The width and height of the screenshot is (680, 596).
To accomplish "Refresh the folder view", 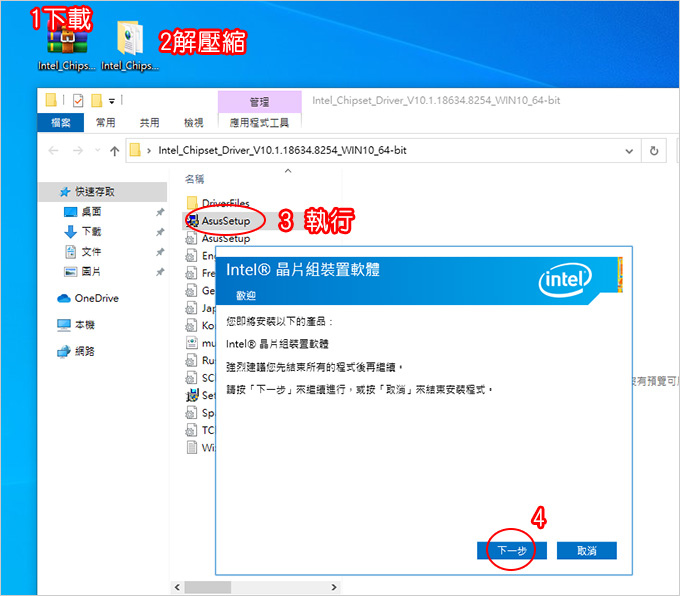I will pyautogui.click(x=654, y=151).
